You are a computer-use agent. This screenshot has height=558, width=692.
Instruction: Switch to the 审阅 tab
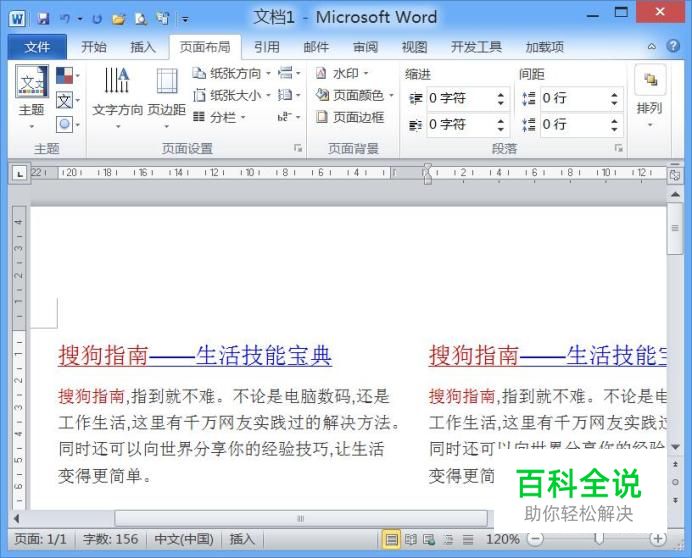point(365,47)
